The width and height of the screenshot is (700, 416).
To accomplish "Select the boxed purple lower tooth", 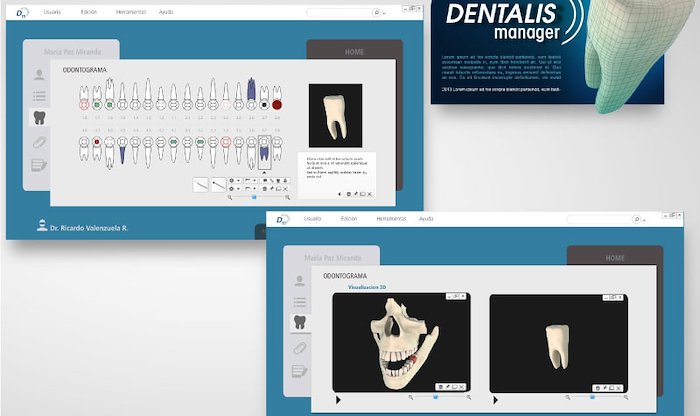I will tap(264, 152).
